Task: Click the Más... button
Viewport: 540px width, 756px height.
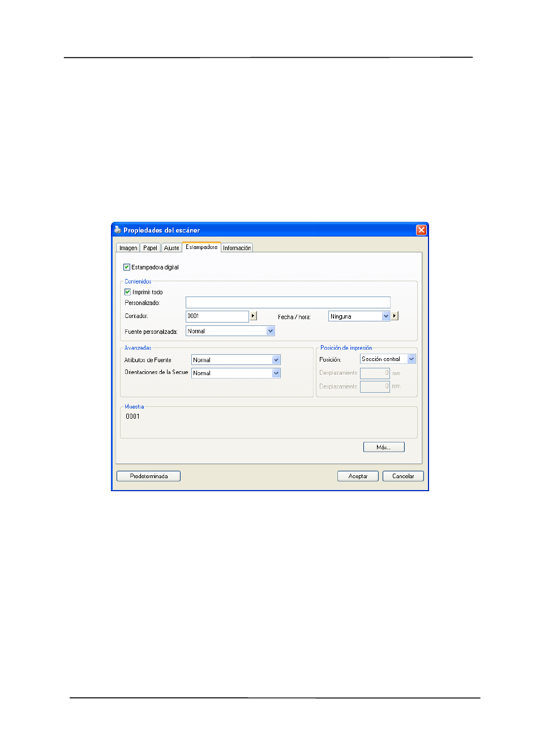Action: coord(384,447)
